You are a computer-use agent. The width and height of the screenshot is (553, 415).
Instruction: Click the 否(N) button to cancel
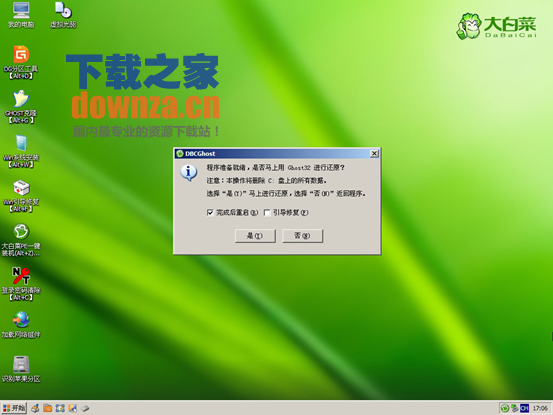pos(302,236)
